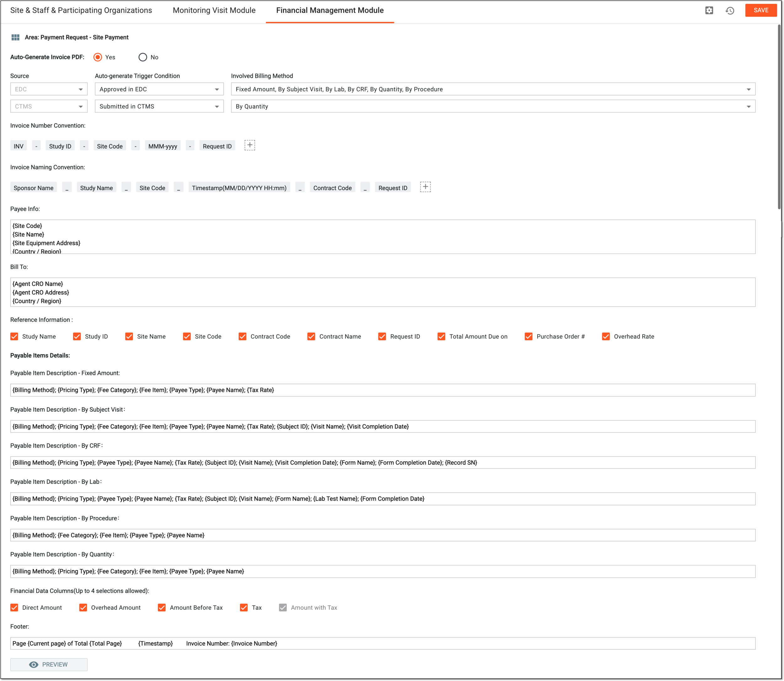Viewport: 784px width, 681px height.
Task: Click the Timestamp(MM/DD/YYYY HH:mm) chip
Action: point(239,188)
